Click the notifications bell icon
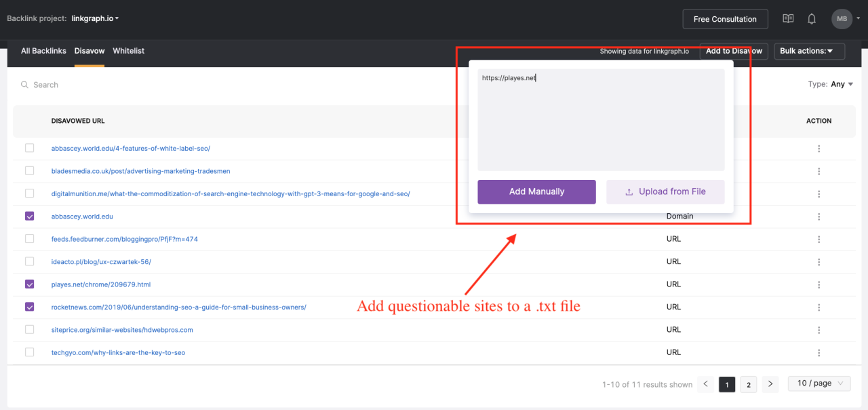 coord(812,19)
